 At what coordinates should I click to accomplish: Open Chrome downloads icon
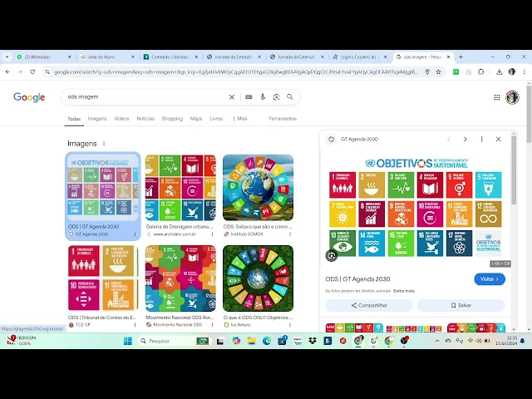click(499, 71)
